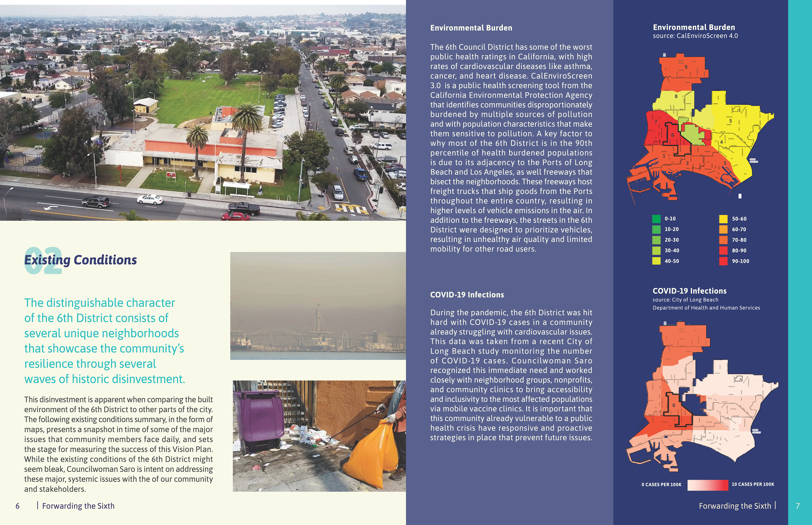Click the "Environmental Burden" title above the map
This screenshot has height=525, width=812.
pos(694,27)
